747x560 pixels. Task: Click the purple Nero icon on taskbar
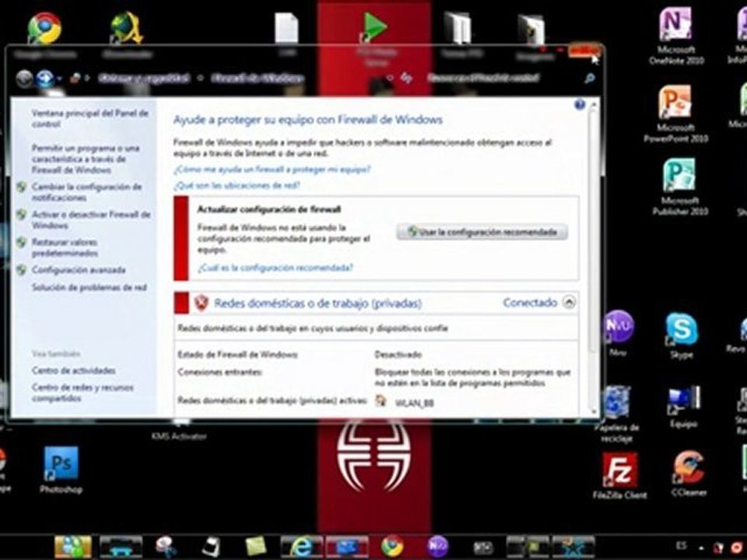coord(437,546)
